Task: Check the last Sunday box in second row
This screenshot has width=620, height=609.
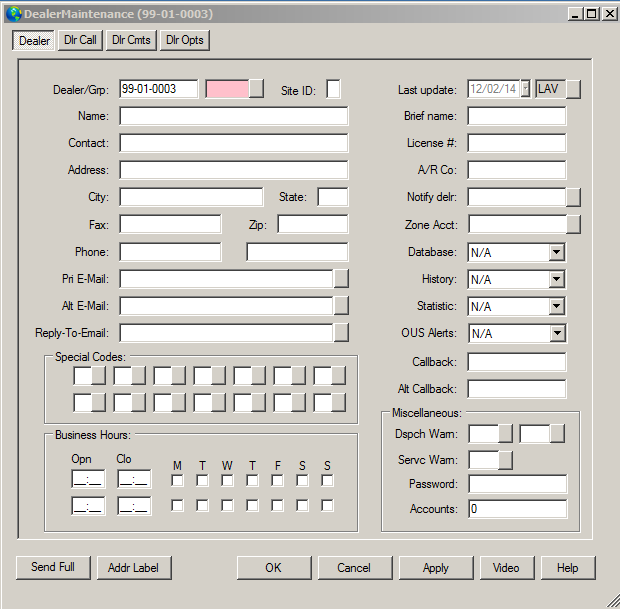Action: 327,505
